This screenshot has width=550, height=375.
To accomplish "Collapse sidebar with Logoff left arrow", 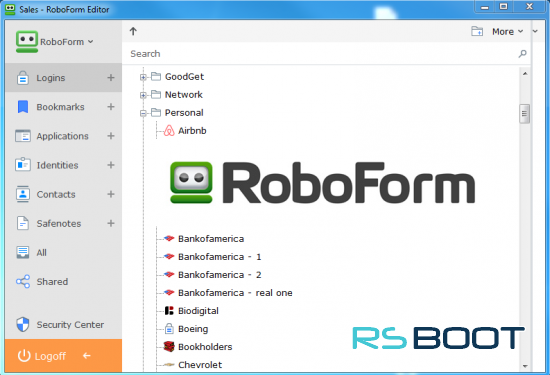I will tap(87, 356).
